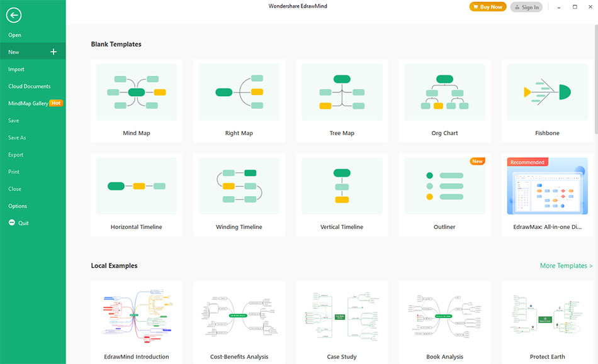Image resolution: width=598 pixels, height=364 pixels.
Task: Maximize the EdrawMind window
Action: pyautogui.click(x=575, y=7)
